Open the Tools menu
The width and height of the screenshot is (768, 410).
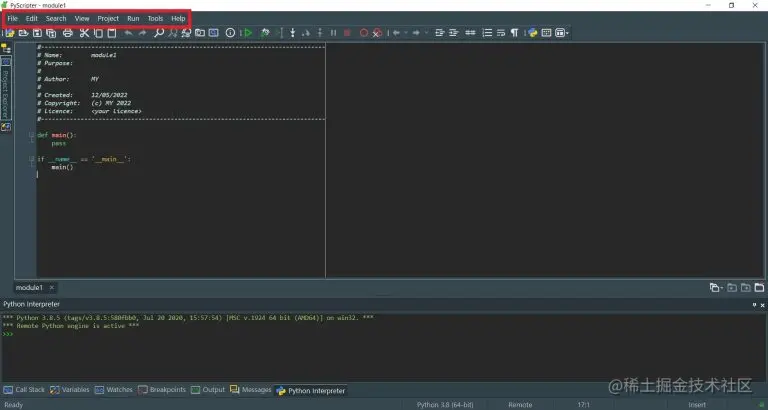[155, 19]
